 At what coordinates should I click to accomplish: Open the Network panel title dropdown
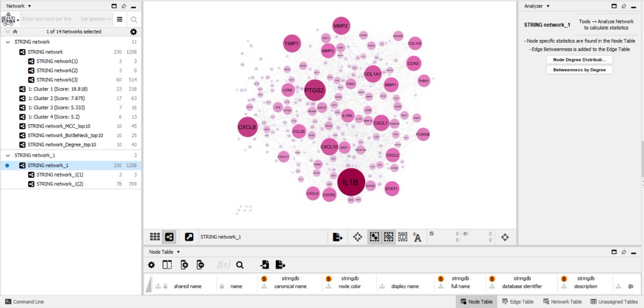[29, 6]
